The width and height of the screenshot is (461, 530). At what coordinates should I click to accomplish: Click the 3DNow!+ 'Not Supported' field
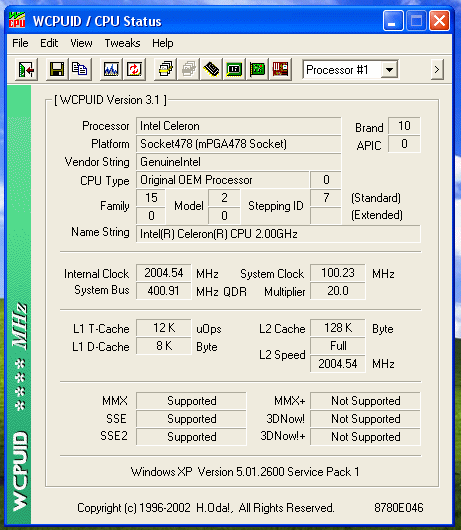(365, 437)
